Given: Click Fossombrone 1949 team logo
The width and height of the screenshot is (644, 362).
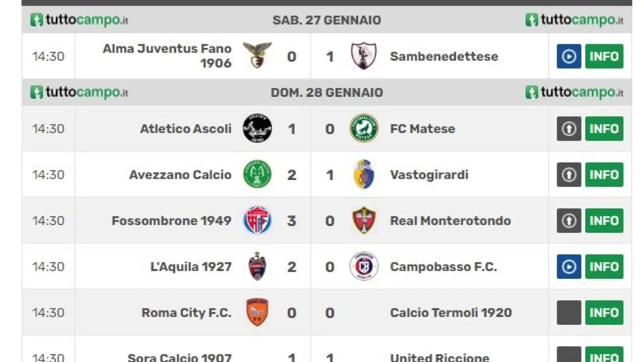Looking at the screenshot, I should 257,220.
